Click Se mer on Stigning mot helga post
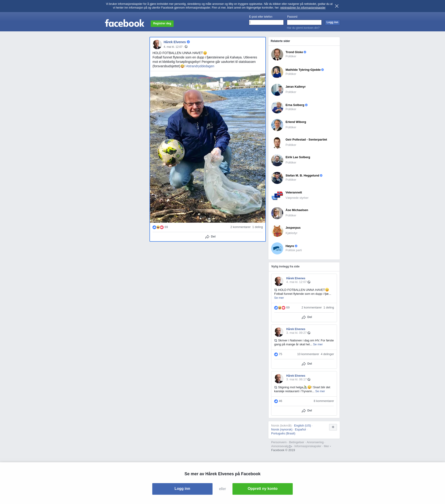The width and height of the screenshot is (445, 504). coord(320,391)
